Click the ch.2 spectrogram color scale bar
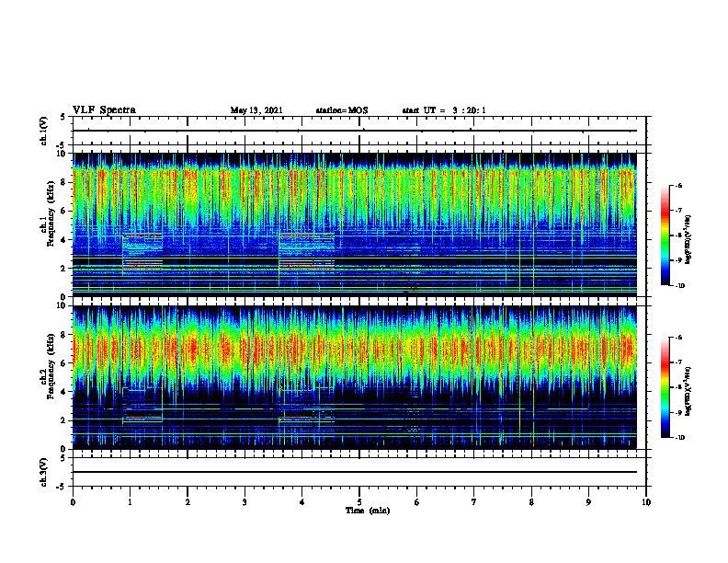 coord(665,387)
